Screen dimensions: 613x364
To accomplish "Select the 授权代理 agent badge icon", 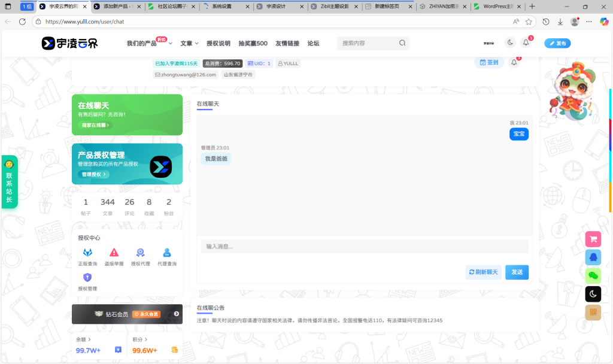I will point(140,253).
